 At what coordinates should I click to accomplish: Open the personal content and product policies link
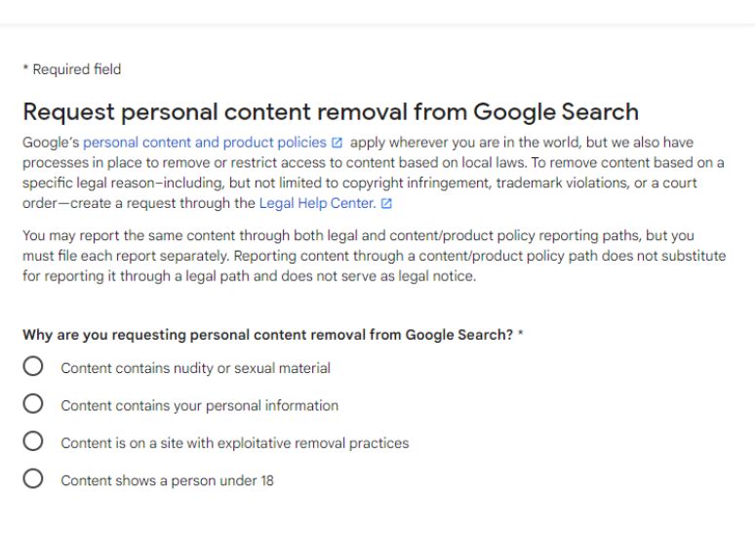[205, 143]
